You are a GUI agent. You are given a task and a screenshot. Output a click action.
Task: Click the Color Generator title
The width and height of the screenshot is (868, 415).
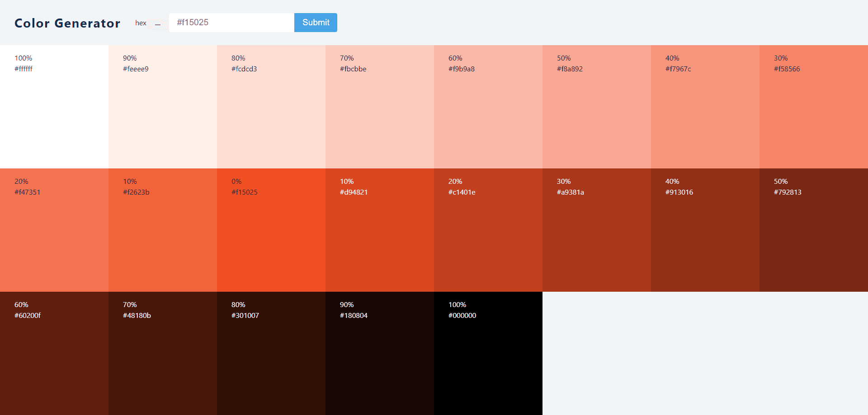click(67, 23)
